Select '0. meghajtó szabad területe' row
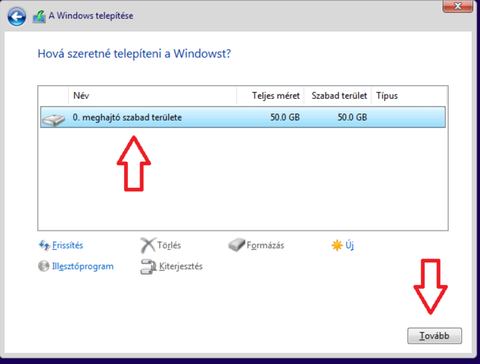This screenshot has width=480, height=364. (243, 117)
